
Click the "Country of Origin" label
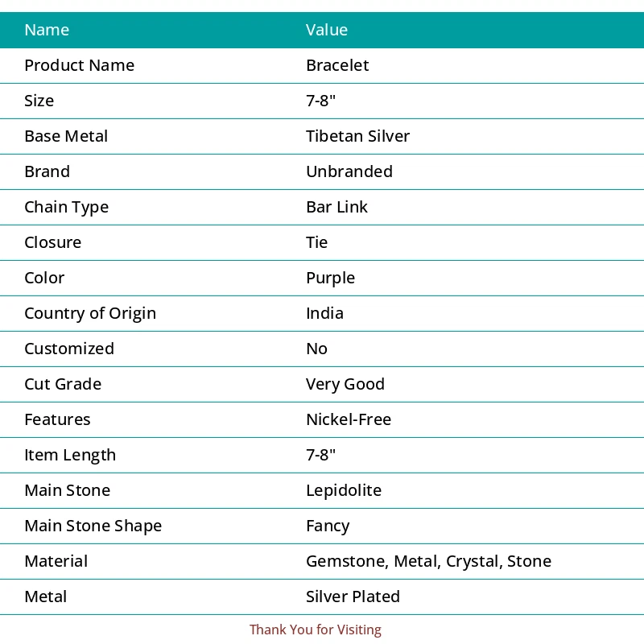click(90, 313)
